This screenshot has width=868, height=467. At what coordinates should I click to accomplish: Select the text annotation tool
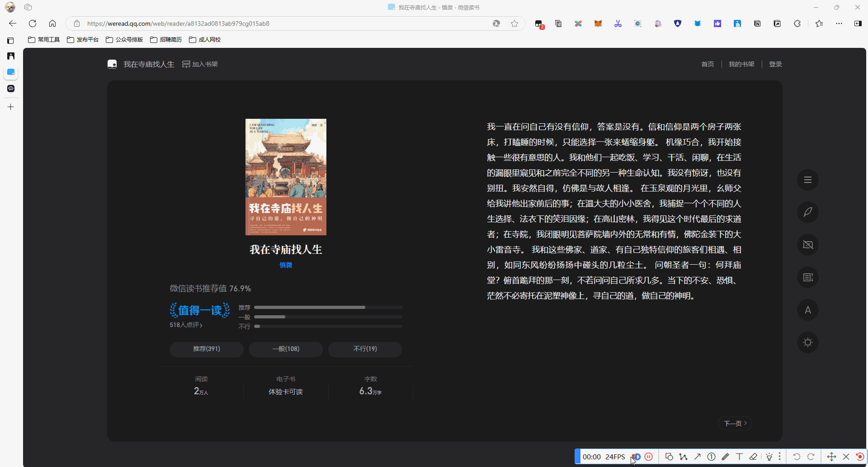(739, 457)
